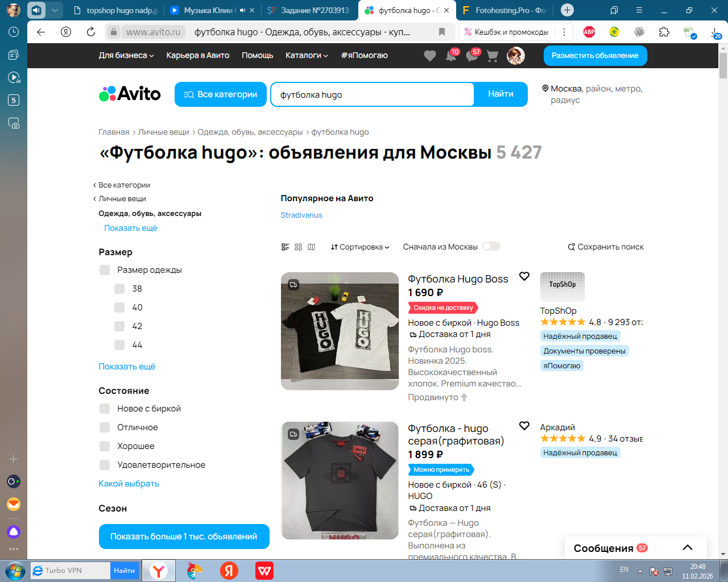Switch to Задание №2703913 tab
Image resolution: width=728 pixels, height=582 pixels.
pyautogui.click(x=309, y=10)
